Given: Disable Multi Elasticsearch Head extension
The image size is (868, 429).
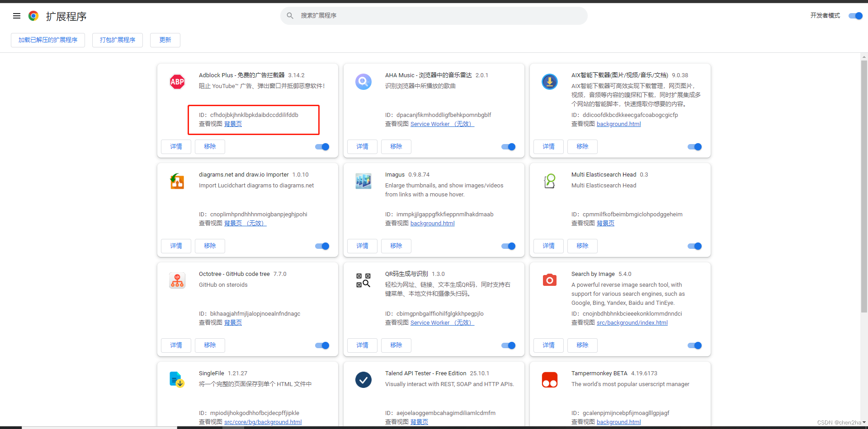Looking at the screenshot, I should point(695,246).
